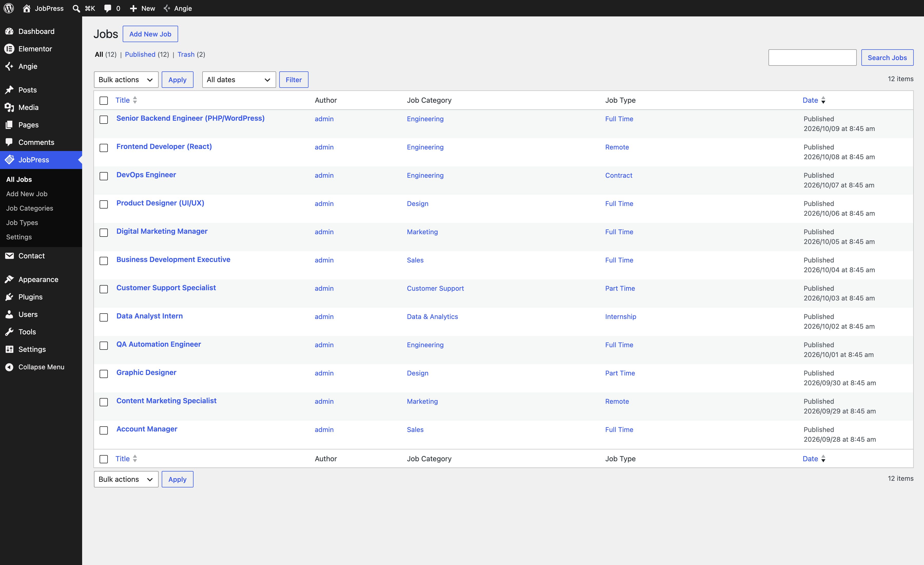924x565 pixels.
Task: Show Trash jobs filter
Action: click(x=186, y=54)
